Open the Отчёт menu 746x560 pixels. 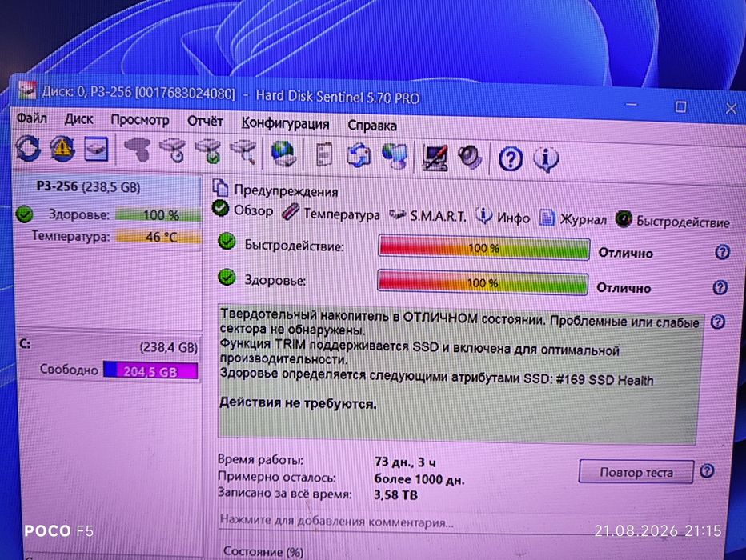coord(205,122)
